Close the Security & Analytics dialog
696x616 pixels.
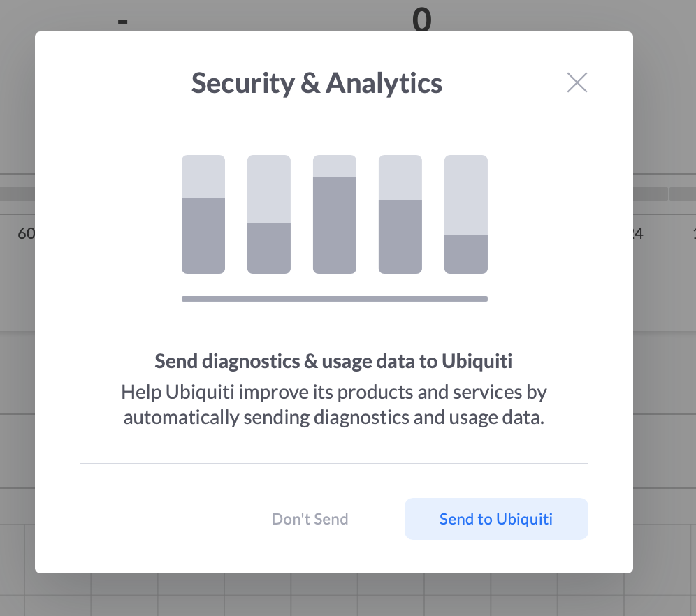pyautogui.click(x=577, y=82)
